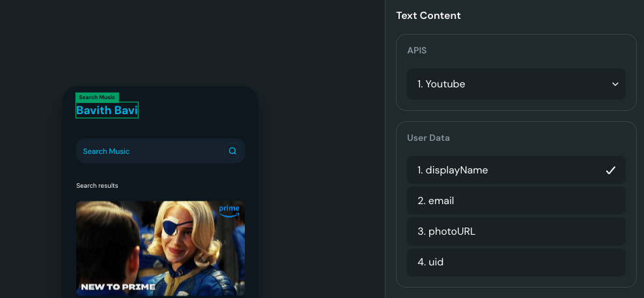Choose photoURL from User Data
This screenshot has height=298, width=644.
[516, 231]
